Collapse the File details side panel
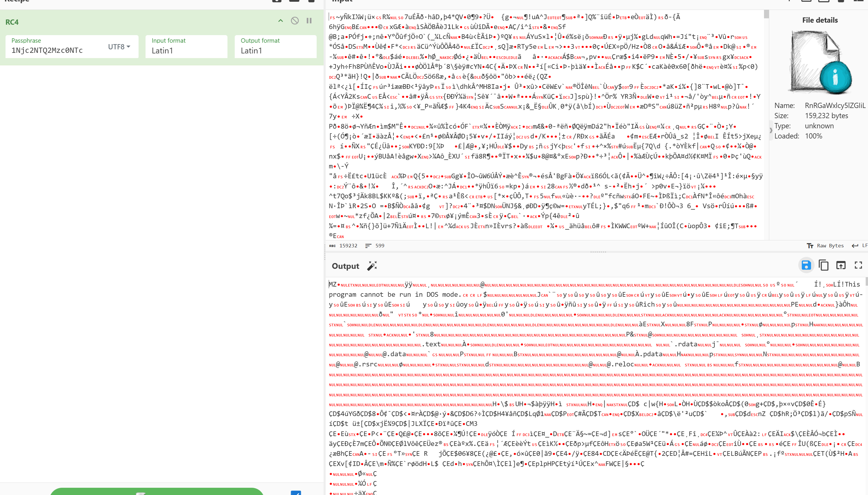This screenshot has width=868, height=495. click(x=771, y=130)
